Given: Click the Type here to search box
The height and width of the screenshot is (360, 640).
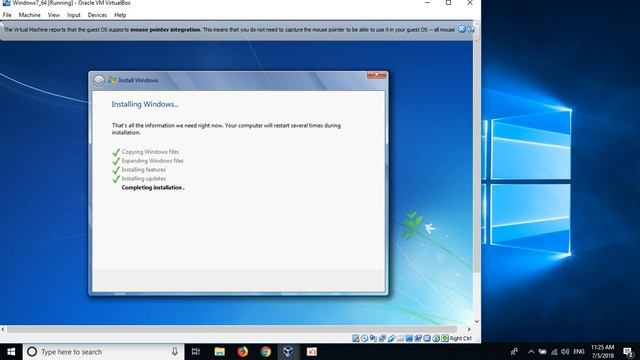Looking at the screenshot, I should tap(104, 351).
